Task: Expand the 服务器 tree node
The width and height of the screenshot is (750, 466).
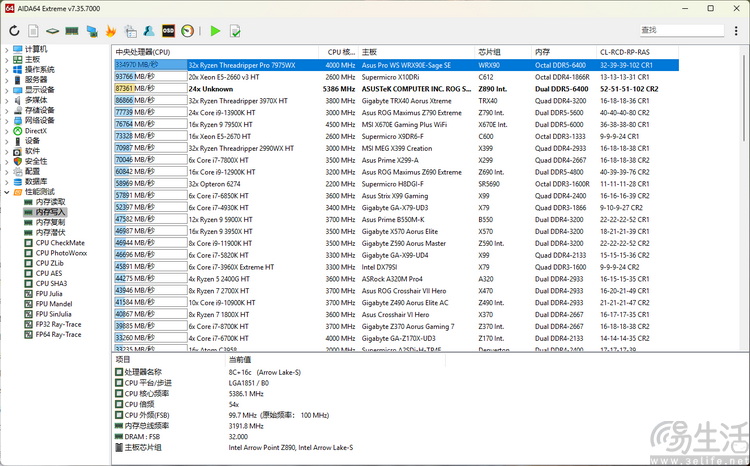Action: [x=6, y=80]
